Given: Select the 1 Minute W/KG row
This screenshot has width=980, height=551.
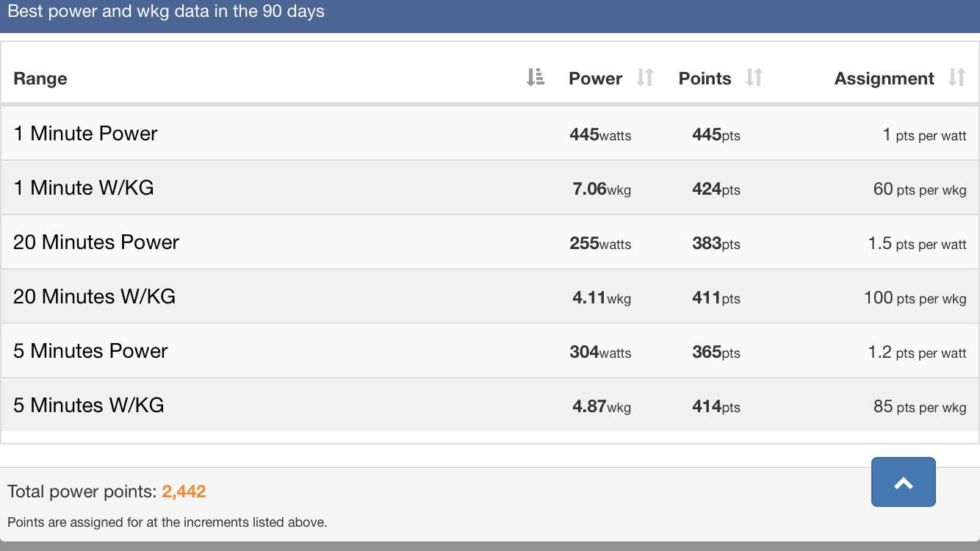Looking at the screenshot, I should [490, 188].
